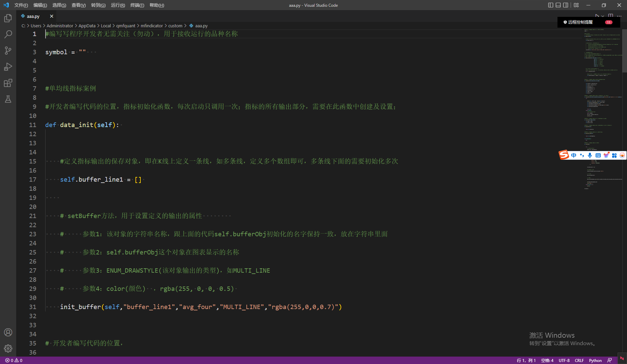Click the Customize Layout icon

pos(576,5)
